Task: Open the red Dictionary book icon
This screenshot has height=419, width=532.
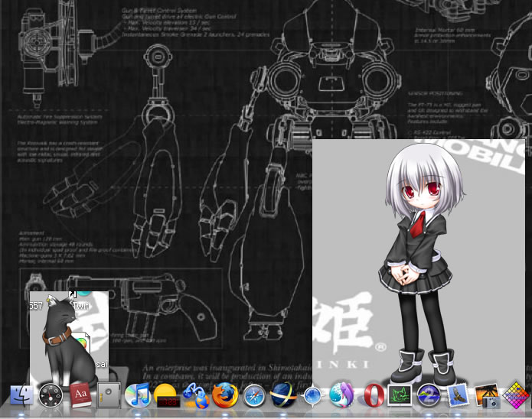Action: (x=80, y=395)
